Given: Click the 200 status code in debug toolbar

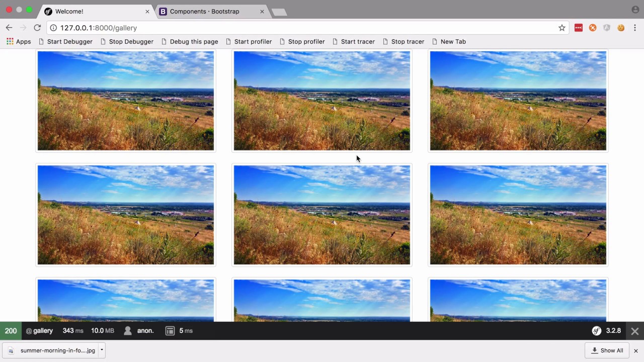Looking at the screenshot, I should [11, 331].
